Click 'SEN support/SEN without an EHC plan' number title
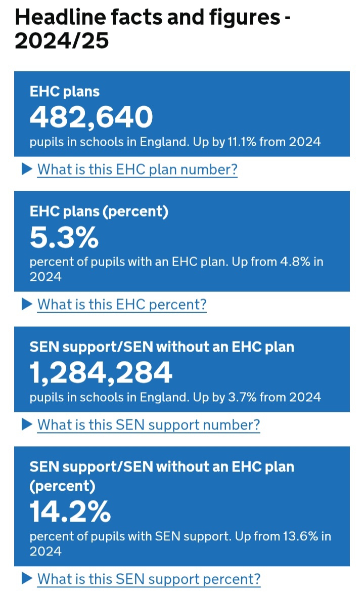364x596 pixels. click(x=162, y=347)
